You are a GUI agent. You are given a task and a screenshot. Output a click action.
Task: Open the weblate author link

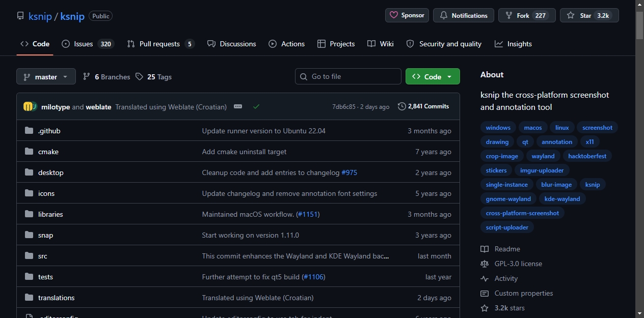tap(98, 107)
